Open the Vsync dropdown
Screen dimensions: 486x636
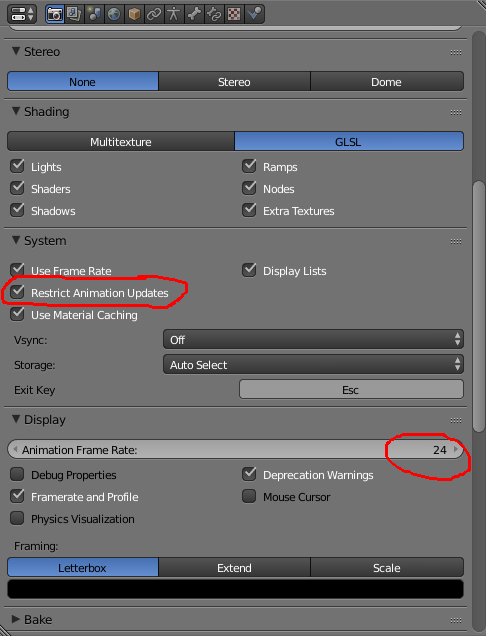pyautogui.click(x=313, y=339)
